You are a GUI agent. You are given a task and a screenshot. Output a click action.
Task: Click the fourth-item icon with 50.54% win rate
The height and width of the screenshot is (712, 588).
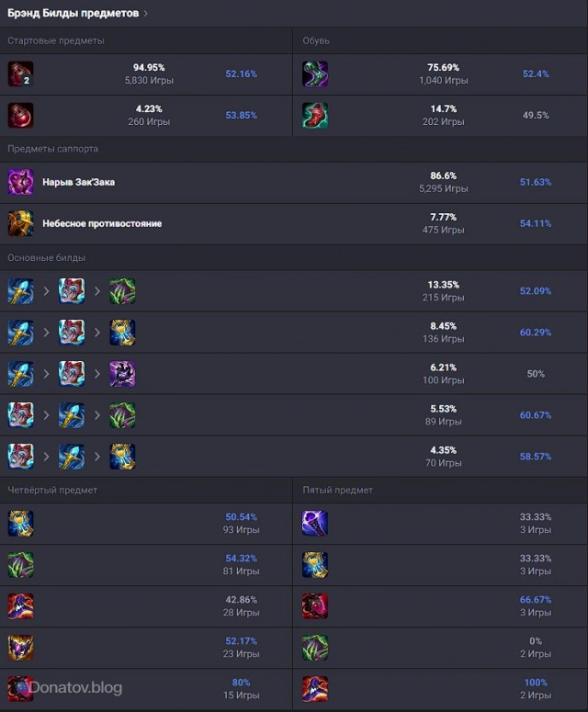click(20, 524)
